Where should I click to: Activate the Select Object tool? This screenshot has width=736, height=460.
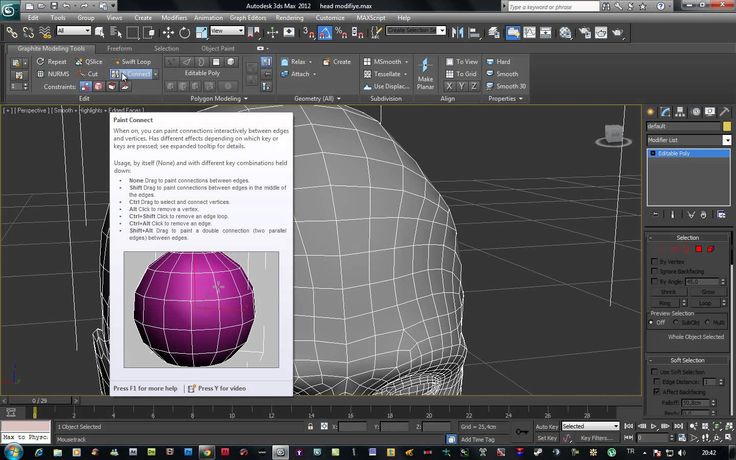tap(100, 32)
